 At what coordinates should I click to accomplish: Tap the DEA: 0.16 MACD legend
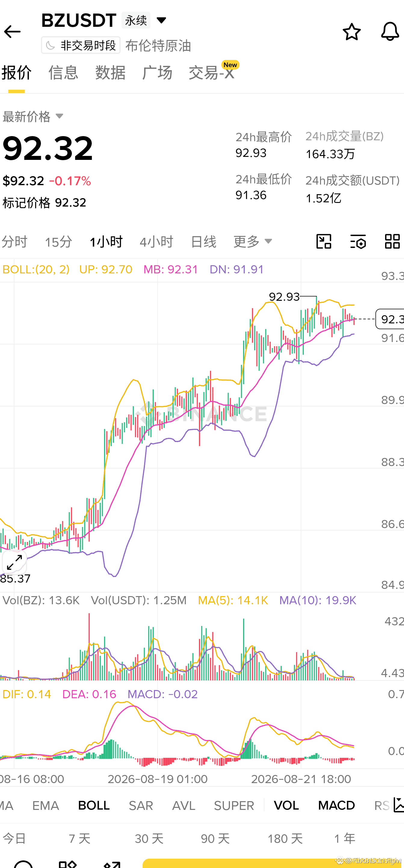[89, 694]
